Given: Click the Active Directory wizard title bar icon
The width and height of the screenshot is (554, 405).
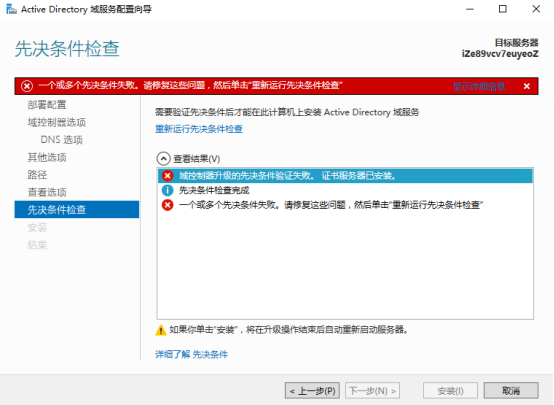Looking at the screenshot, I should [11, 9].
